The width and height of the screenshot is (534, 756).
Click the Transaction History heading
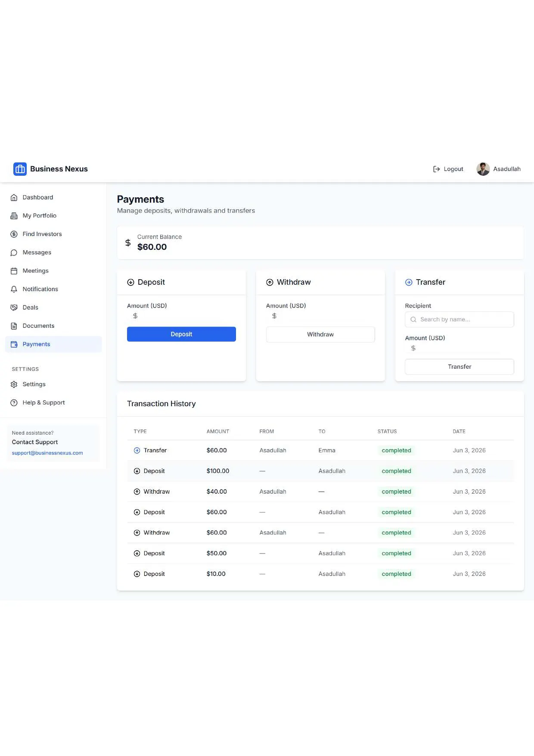click(x=161, y=404)
